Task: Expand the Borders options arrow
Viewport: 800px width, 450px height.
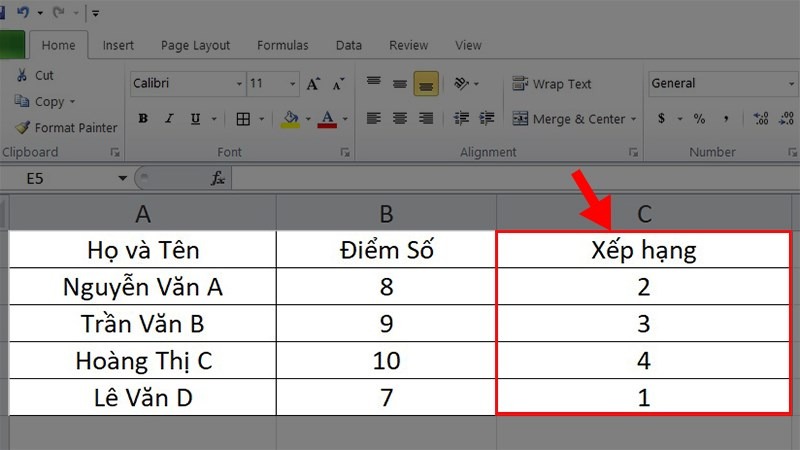Action: [262, 119]
